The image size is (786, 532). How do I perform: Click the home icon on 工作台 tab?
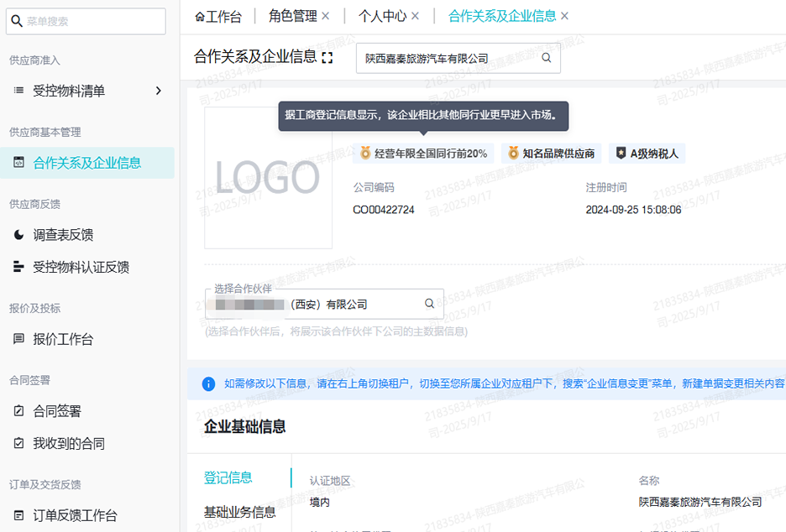click(x=199, y=15)
